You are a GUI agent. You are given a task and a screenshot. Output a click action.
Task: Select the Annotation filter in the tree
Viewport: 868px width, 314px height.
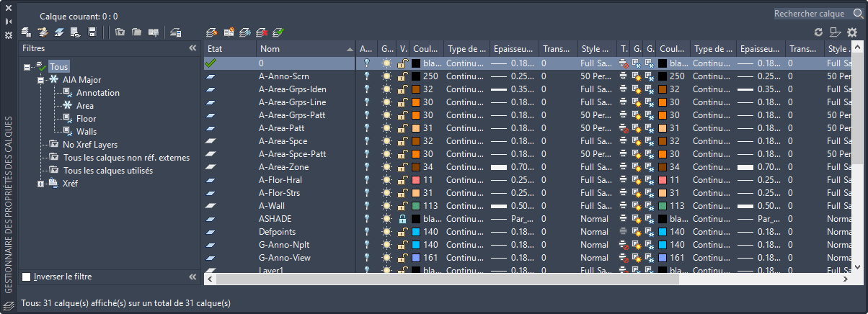[98, 93]
